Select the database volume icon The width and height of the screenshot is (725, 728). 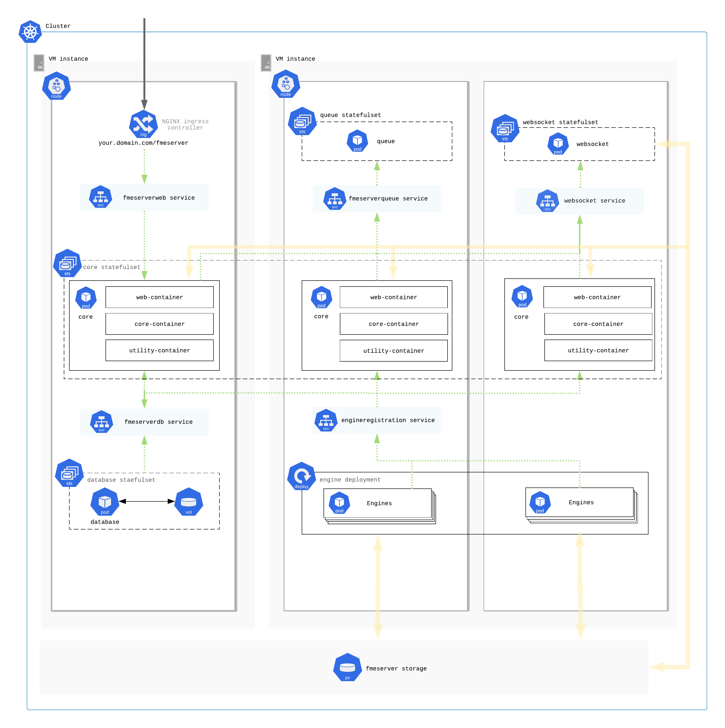tap(189, 502)
